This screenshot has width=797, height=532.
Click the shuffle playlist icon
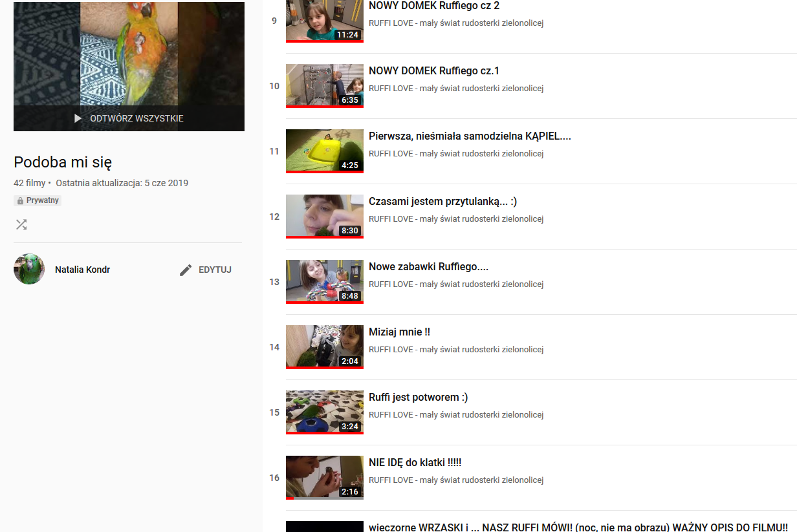tap(21, 224)
